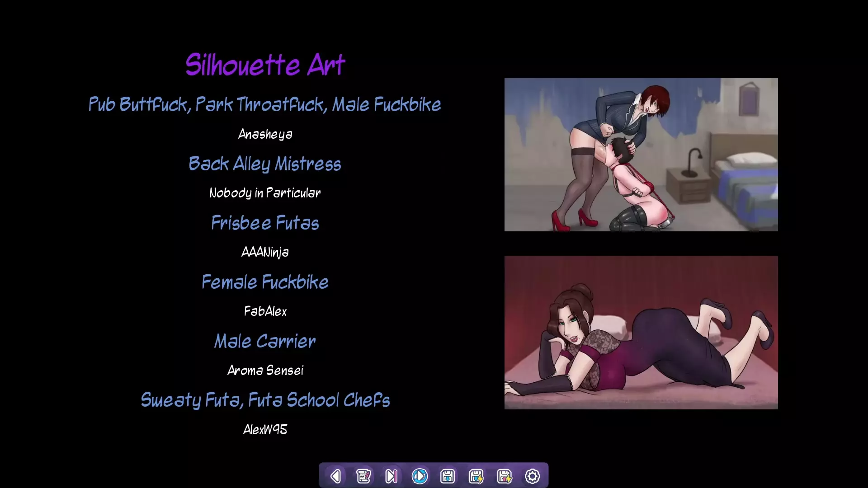This screenshot has height=488, width=868.
Task: Click the bottom artwork thumbnail
Action: pos(641,333)
